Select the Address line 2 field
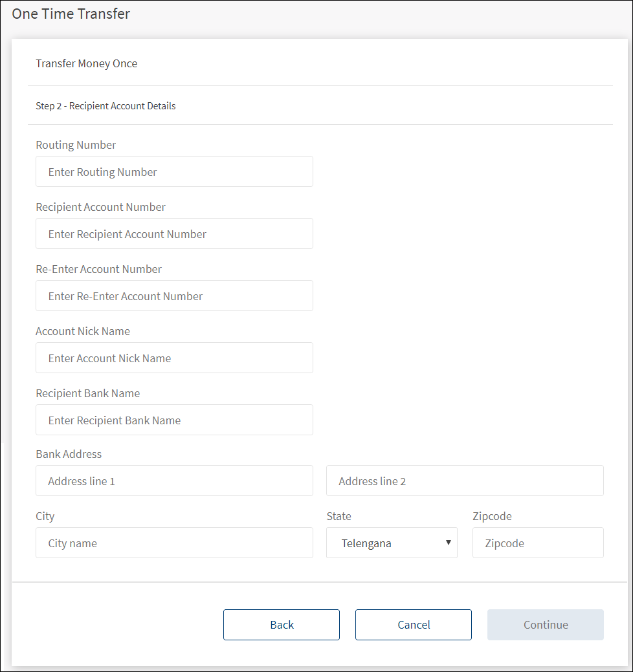This screenshot has height=672, width=633. pos(465,481)
